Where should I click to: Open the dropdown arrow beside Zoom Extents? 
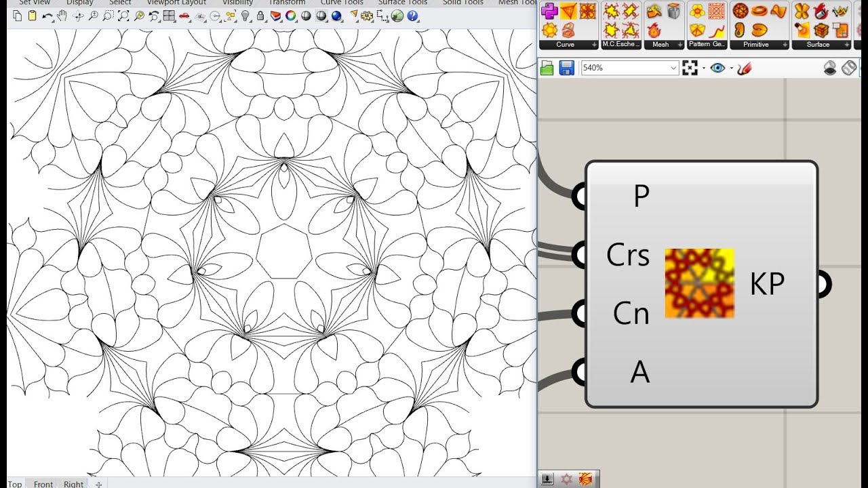703,68
